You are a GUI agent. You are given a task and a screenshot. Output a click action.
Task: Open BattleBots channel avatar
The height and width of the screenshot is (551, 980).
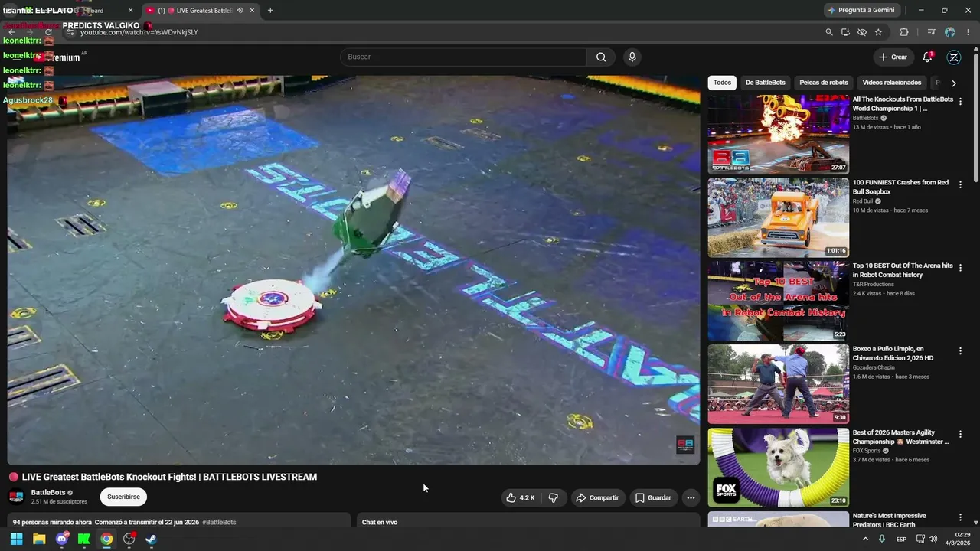(x=16, y=497)
